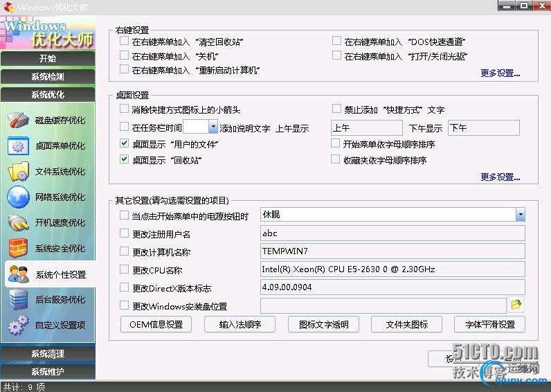
Task: Click the 输入法顺序 button
Action: [x=240, y=324]
